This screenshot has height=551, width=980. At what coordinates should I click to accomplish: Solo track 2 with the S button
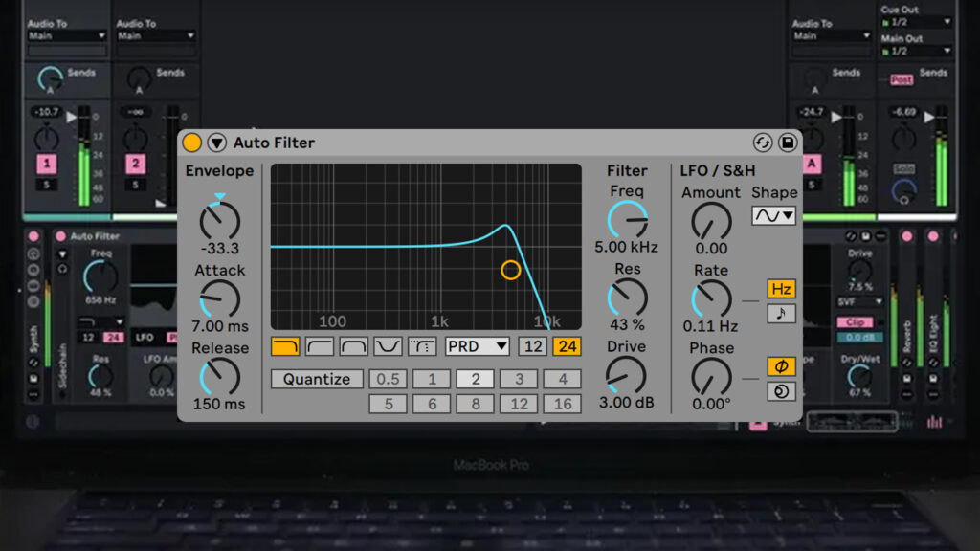click(x=136, y=185)
